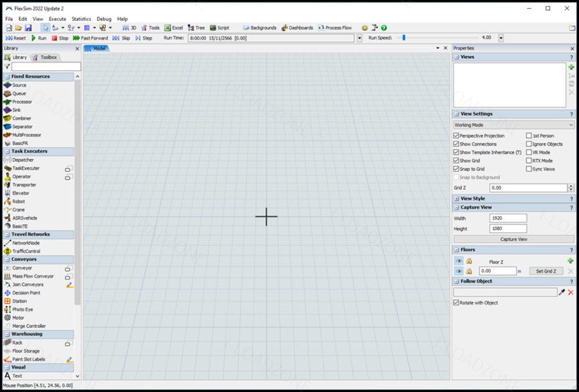Select the Processor object in Library
The height and width of the screenshot is (392, 579).
(22, 102)
